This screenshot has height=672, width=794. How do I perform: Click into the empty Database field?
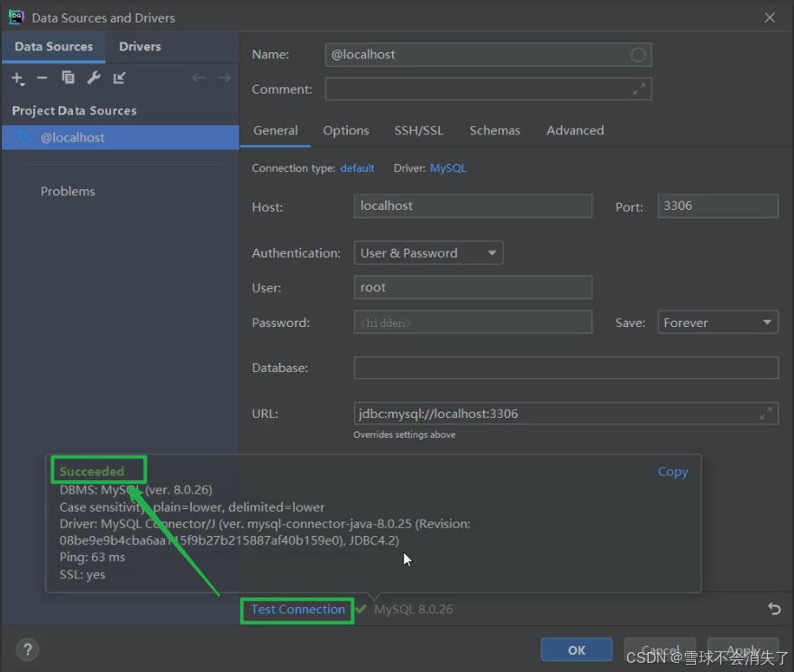point(566,368)
